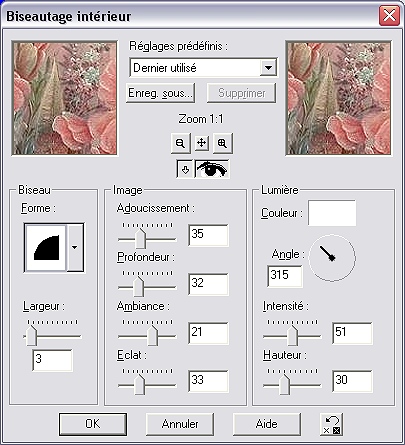The height and width of the screenshot is (445, 405).
Task: Click the Intensité slider handle
Action: pyautogui.click(x=292, y=336)
